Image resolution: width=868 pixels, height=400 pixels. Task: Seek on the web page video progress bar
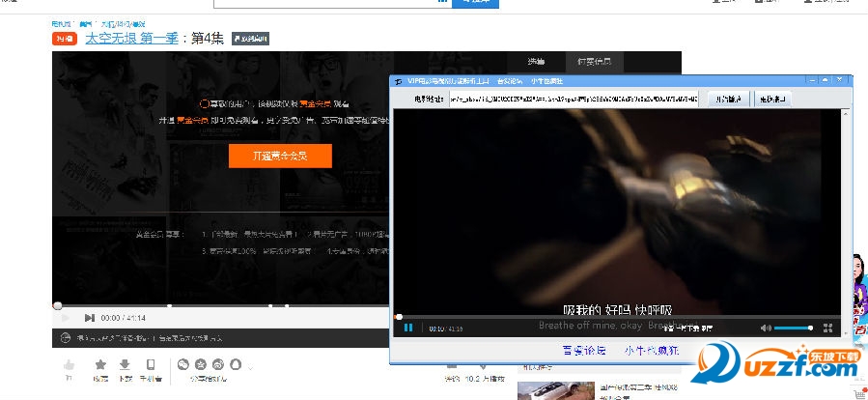point(221,306)
